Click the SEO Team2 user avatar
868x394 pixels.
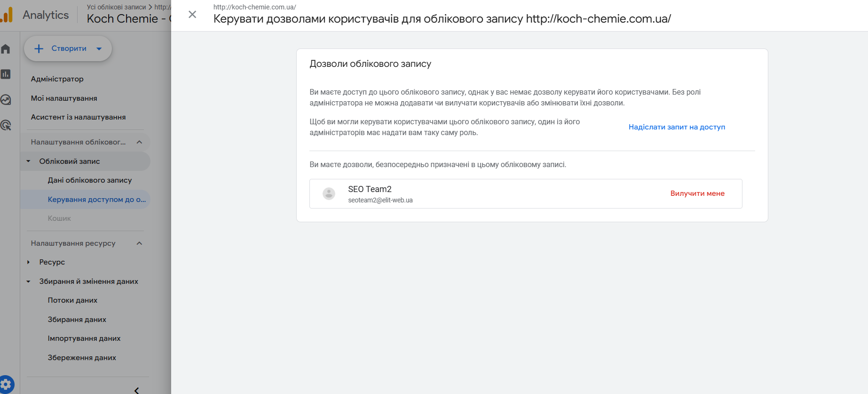[x=329, y=193]
